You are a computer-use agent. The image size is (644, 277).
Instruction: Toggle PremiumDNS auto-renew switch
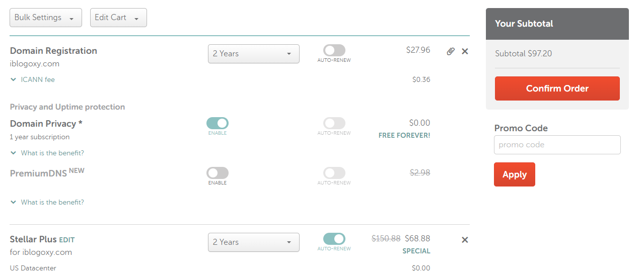click(x=334, y=173)
